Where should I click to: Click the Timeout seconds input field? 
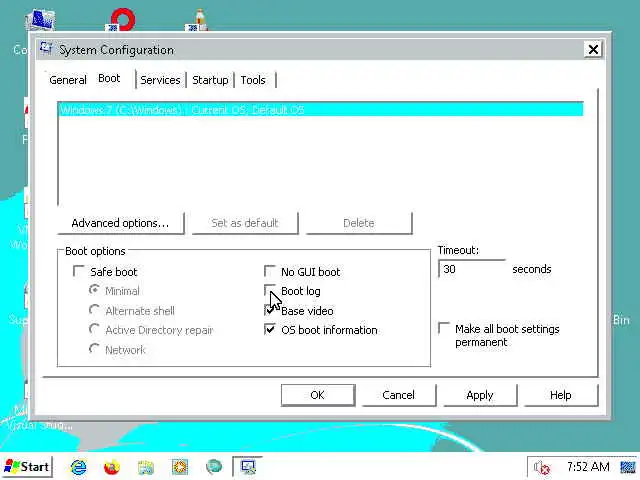point(472,269)
